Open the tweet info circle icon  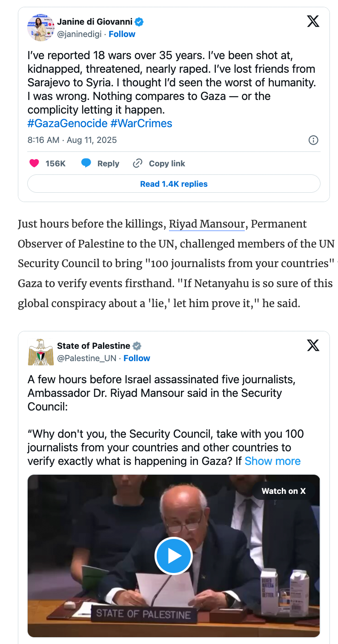(x=313, y=140)
